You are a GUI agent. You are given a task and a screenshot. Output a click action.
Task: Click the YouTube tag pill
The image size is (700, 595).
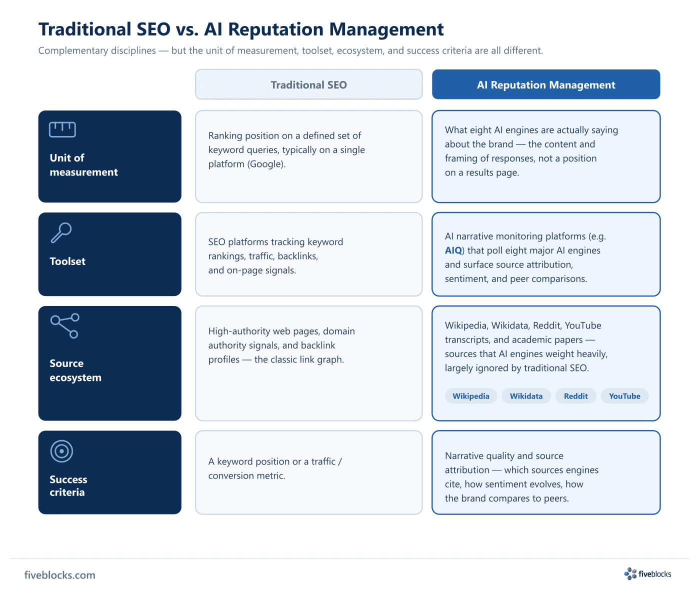coord(624,396)
